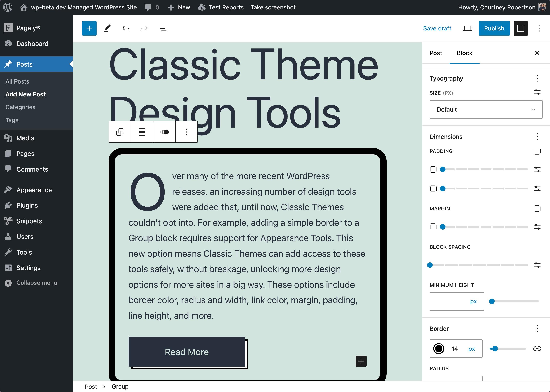This screenshot has height=392, width=550.
Task: Open block toolbar options menu
Action: (x=186, y=132)
